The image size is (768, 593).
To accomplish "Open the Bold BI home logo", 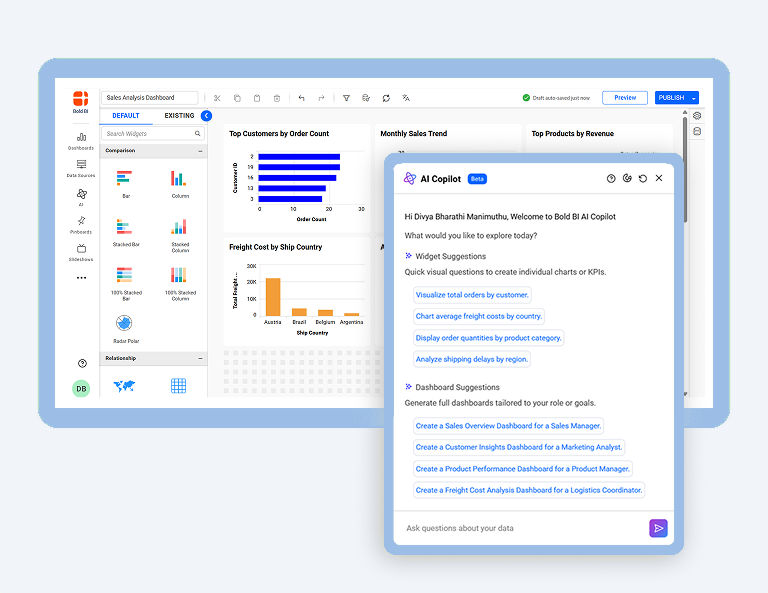I will tap(81, 101).
